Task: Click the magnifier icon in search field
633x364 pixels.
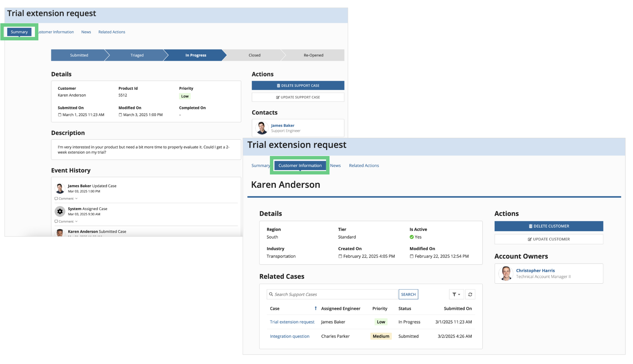Action: (x=271, y=294)
